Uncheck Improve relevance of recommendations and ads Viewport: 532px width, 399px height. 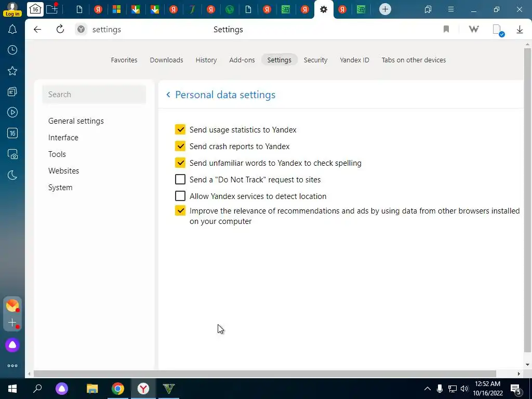point(180,210)
